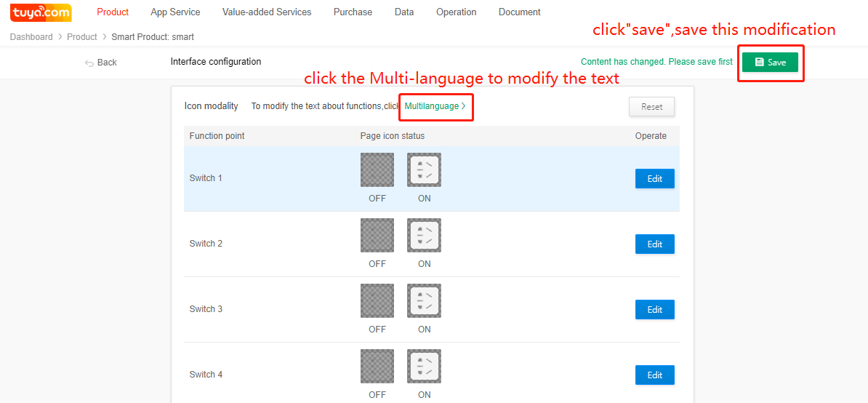Edit the Switch 3 icons
Image resolution: width=868 pixels, height=403 pixels.
(x=655, y=309)
